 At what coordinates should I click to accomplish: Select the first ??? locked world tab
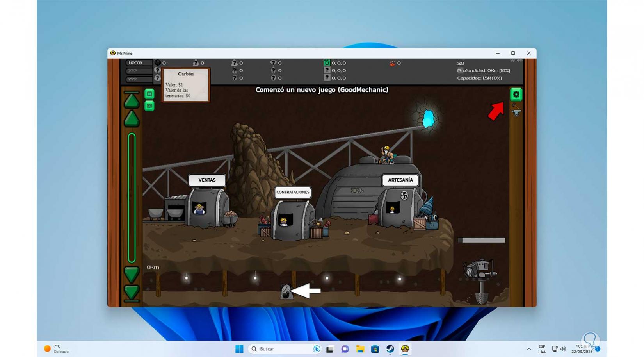coord(139,71)
